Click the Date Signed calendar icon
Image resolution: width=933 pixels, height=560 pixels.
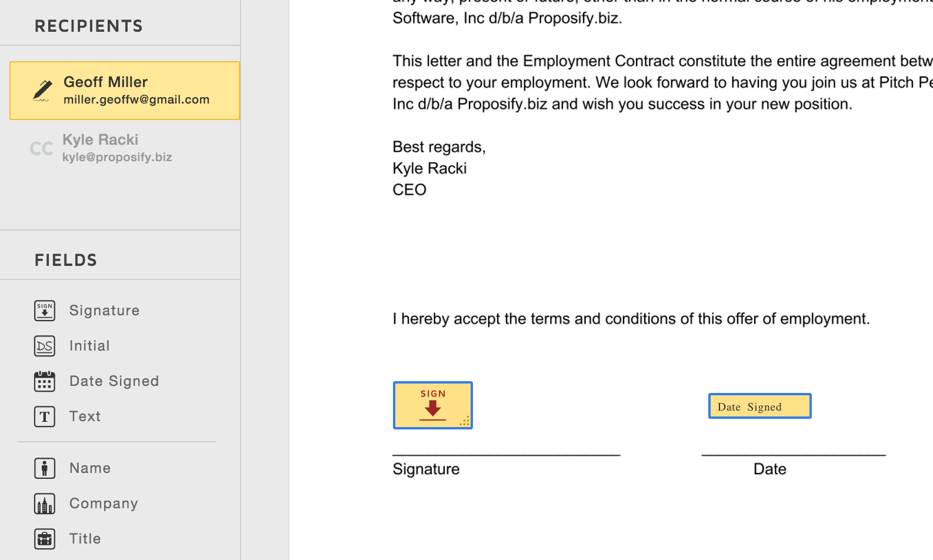click(45, 381)
